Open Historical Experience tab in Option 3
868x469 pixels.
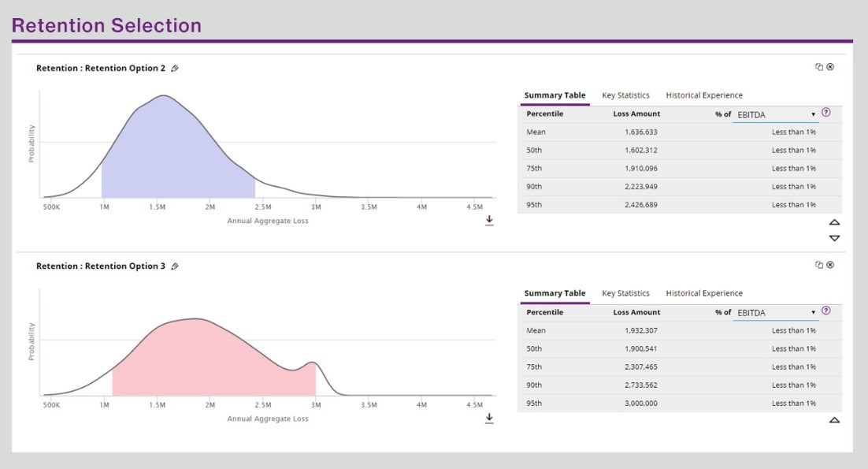[703, 293]
